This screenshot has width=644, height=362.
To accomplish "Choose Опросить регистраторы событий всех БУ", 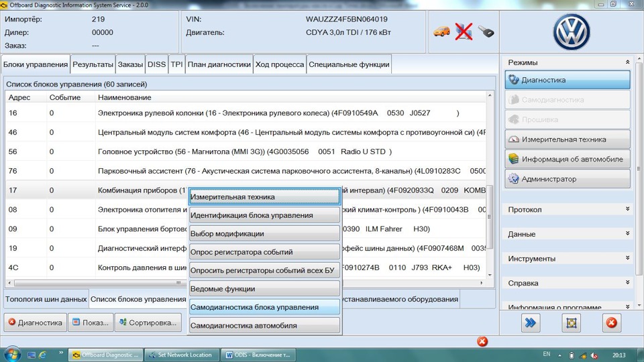I will click(x=264, y=270).
